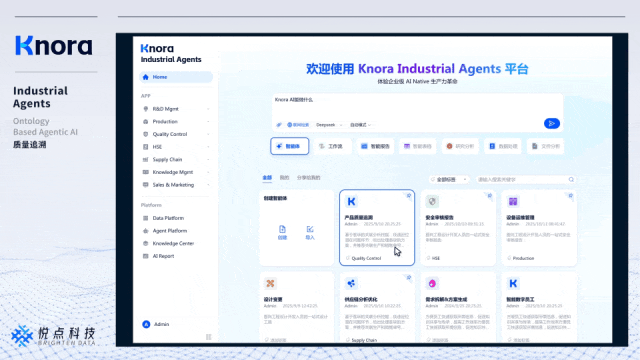Image resolution: width=640 pixels, height=360 pixels.
Task: Select the gray file analysis category button
Action: pos(545,146)
